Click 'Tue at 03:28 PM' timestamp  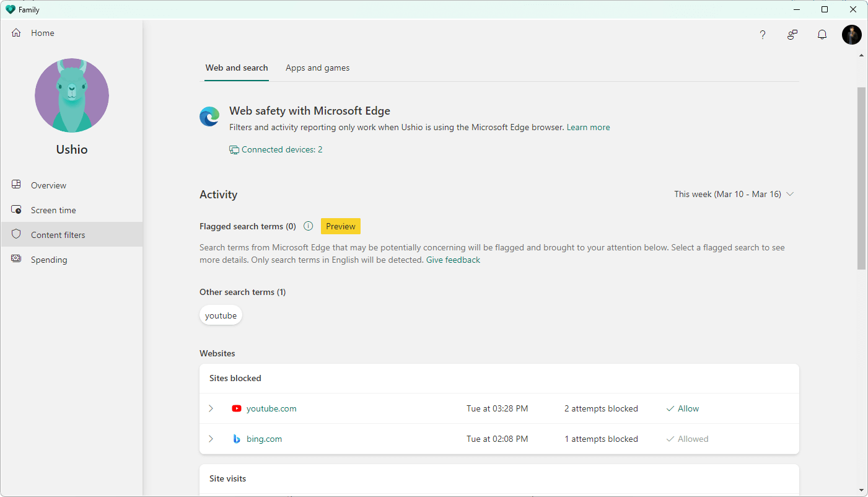click(498, 409)
